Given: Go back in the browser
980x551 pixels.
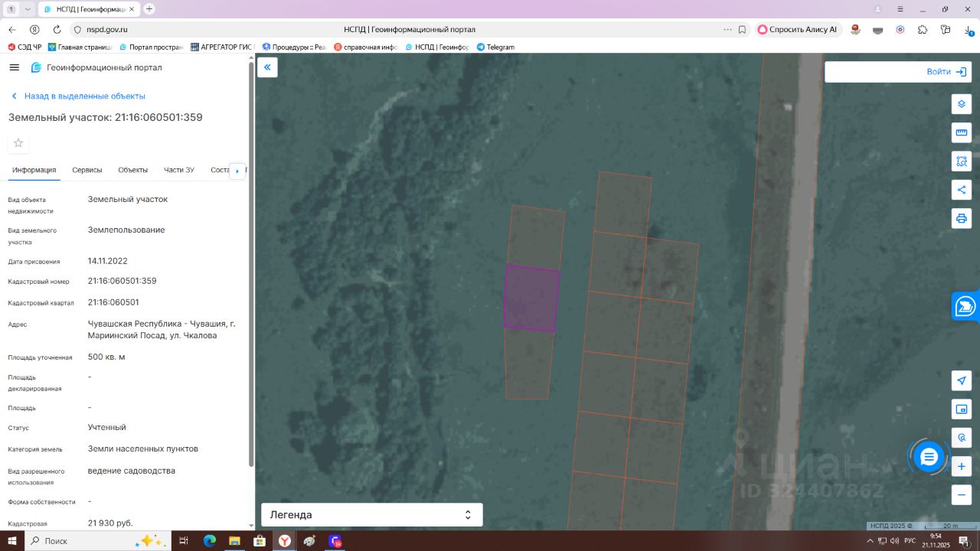Looking at the screenshot, I should pyautogui.click(x=12, y=30).
